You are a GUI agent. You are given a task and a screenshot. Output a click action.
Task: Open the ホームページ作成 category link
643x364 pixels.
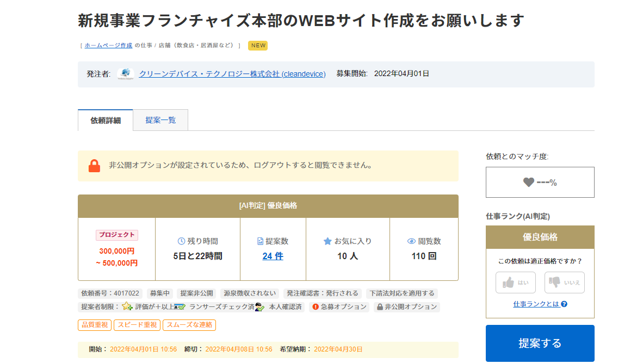[x=108, y=46]
